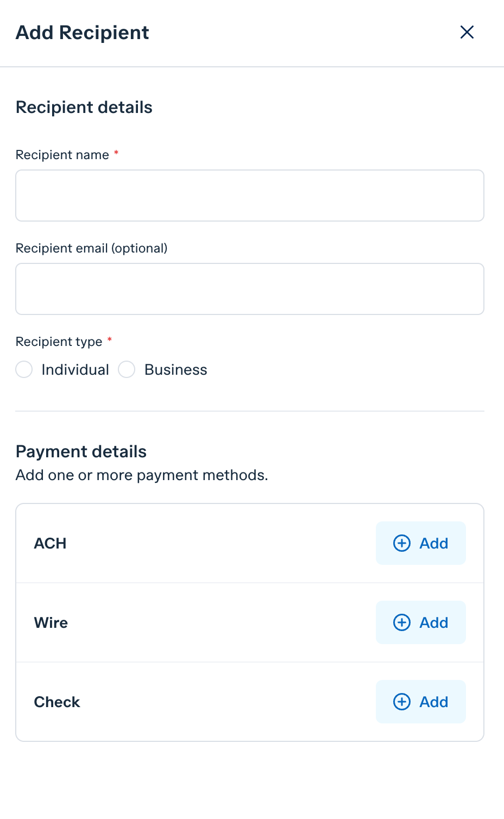The width and height of the screenshot is (504, 819).
Task: Click the Business label text
Action: click(176, 370)
